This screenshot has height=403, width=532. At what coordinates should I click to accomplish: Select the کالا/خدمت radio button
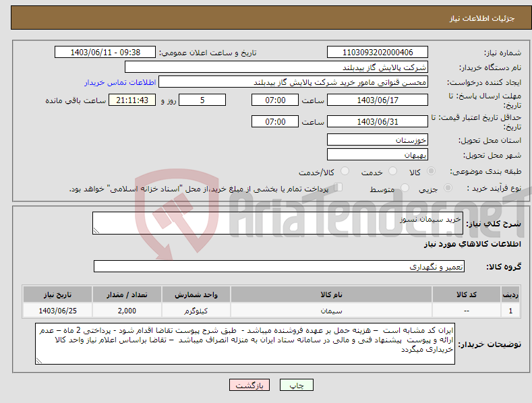[345, 171]
